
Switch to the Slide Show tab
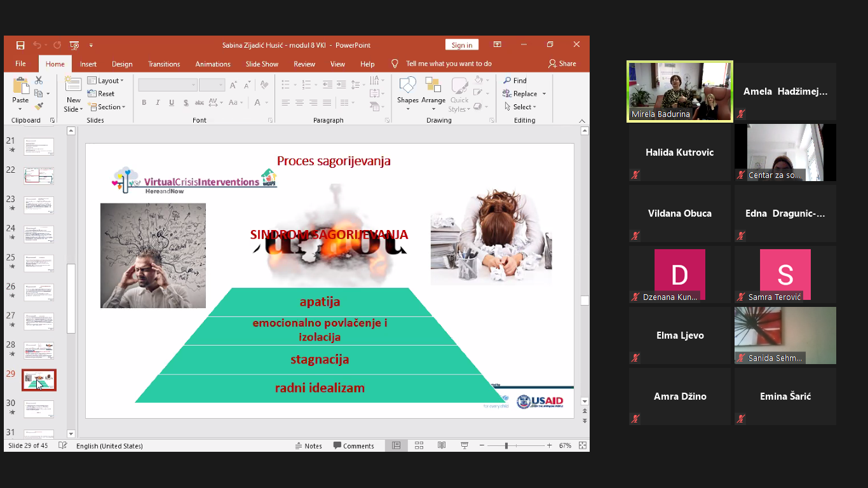click(x=262, y=64)
